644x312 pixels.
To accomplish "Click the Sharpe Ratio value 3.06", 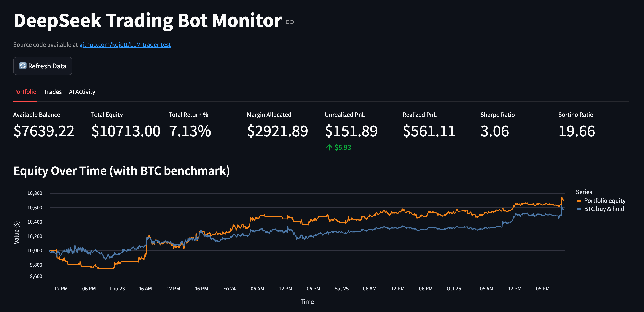I will click(495, 131).
